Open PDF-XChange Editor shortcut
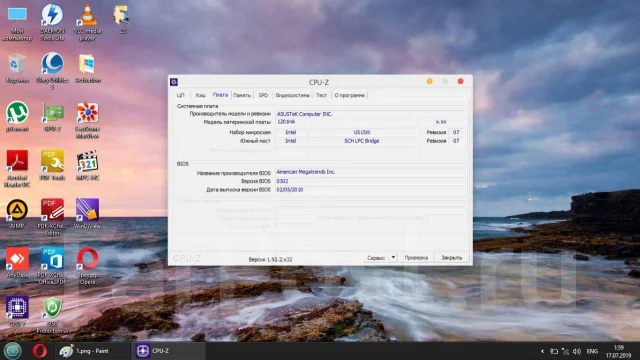 (x=52, y=217)
